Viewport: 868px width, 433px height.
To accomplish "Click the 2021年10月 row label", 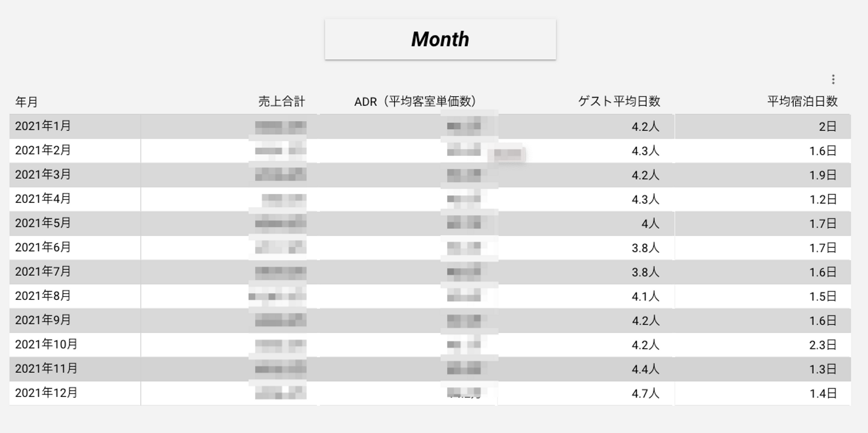I will [46, 344].
